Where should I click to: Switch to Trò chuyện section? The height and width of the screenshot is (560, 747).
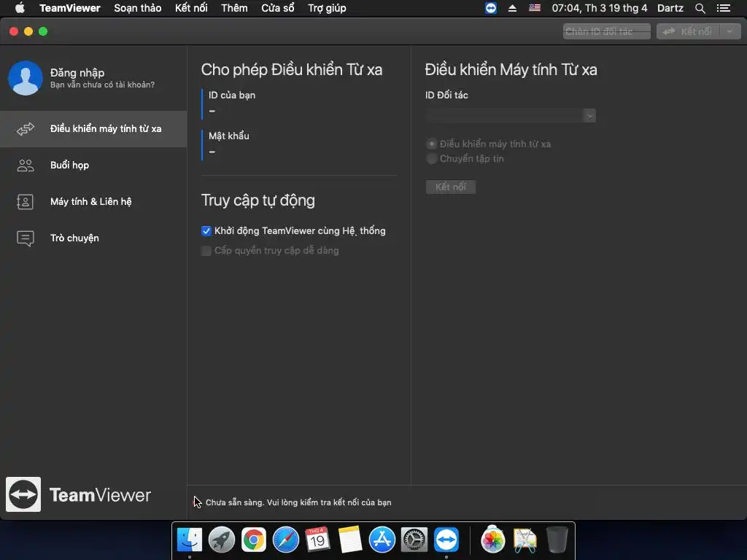click(x=93, y=238)
